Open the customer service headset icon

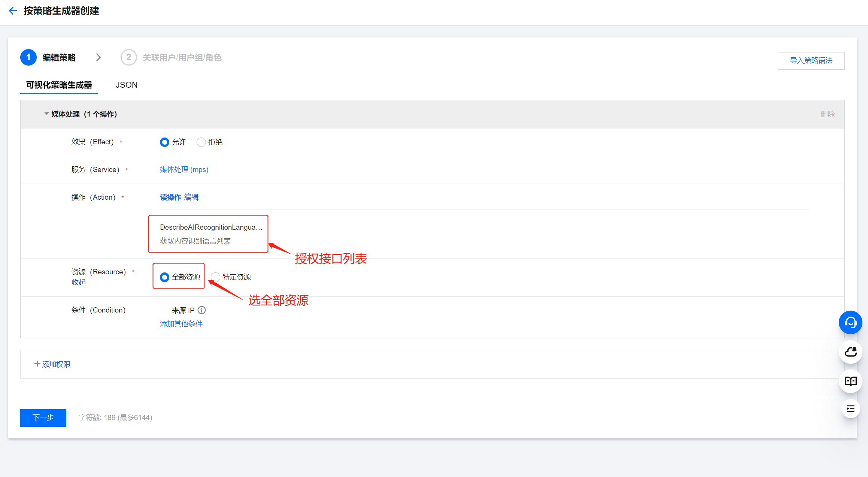850,322
